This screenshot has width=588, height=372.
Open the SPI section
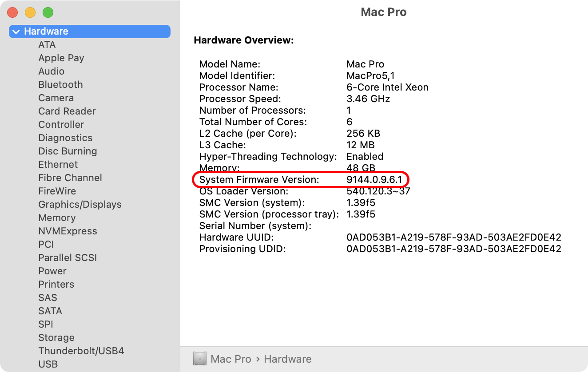coord(46,325)
